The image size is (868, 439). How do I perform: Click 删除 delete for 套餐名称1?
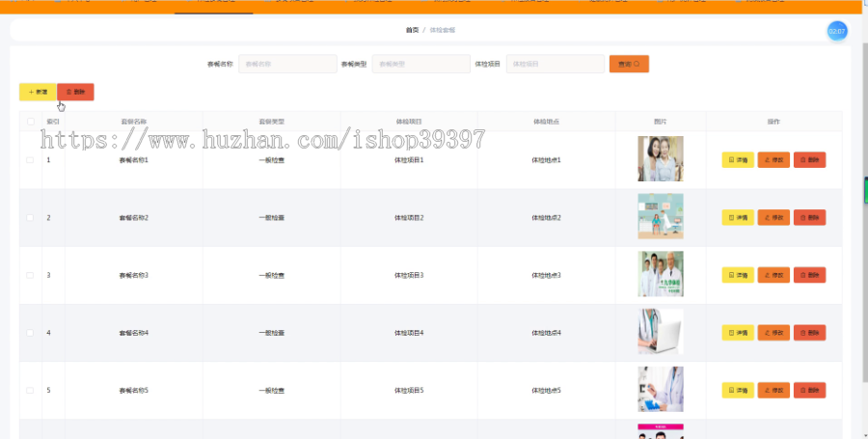[809, 160]
